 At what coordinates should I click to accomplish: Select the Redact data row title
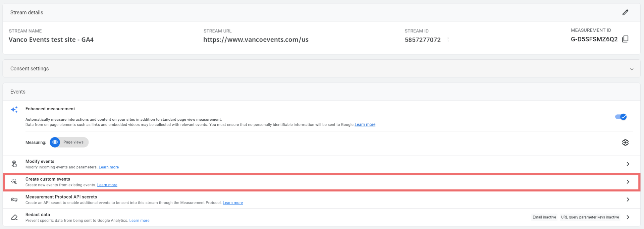38,215
